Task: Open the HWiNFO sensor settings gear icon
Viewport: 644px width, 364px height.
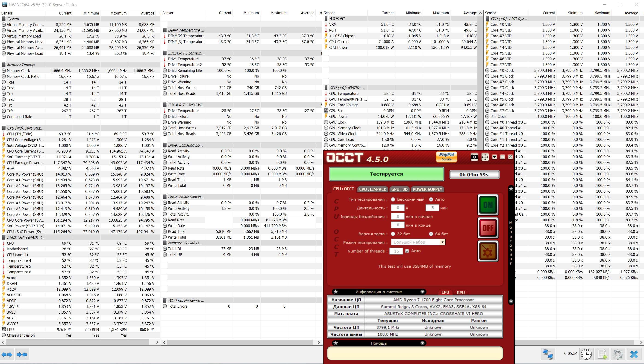Action: (x=618, y=354)
